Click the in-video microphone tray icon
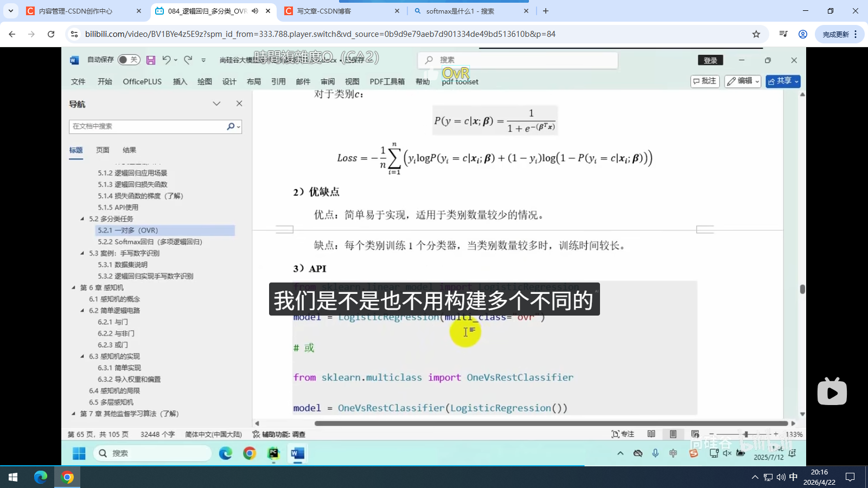The image size is (868, 488). [655, 453]
